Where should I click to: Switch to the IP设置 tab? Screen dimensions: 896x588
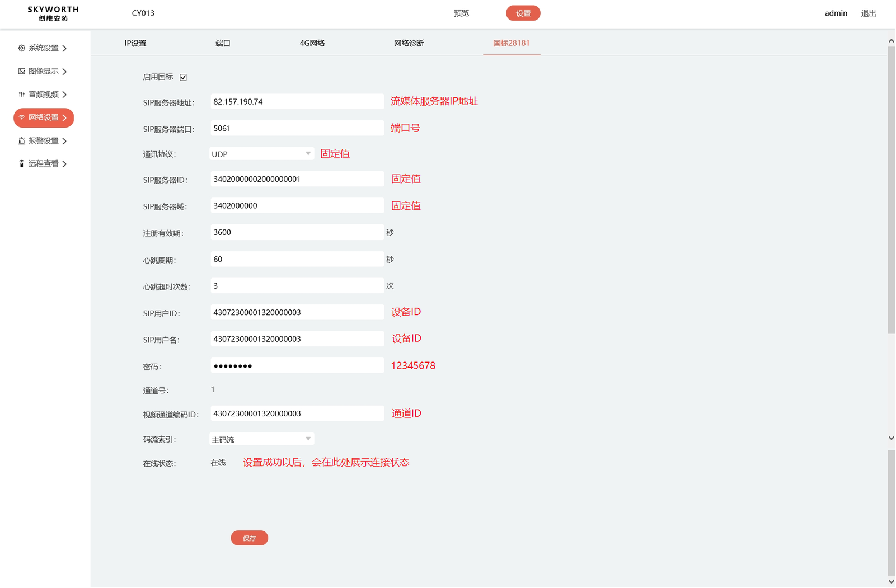click(x=135, y=43)
